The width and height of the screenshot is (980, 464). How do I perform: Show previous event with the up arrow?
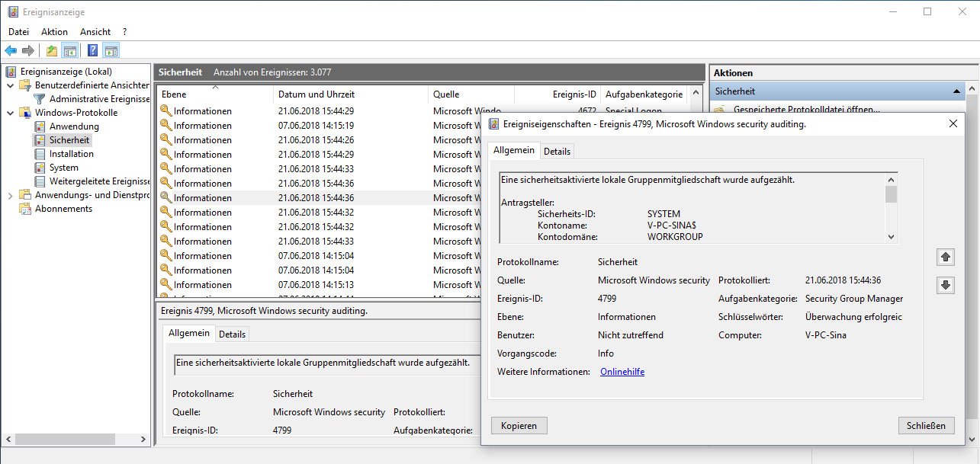click(x=945, y=258)
